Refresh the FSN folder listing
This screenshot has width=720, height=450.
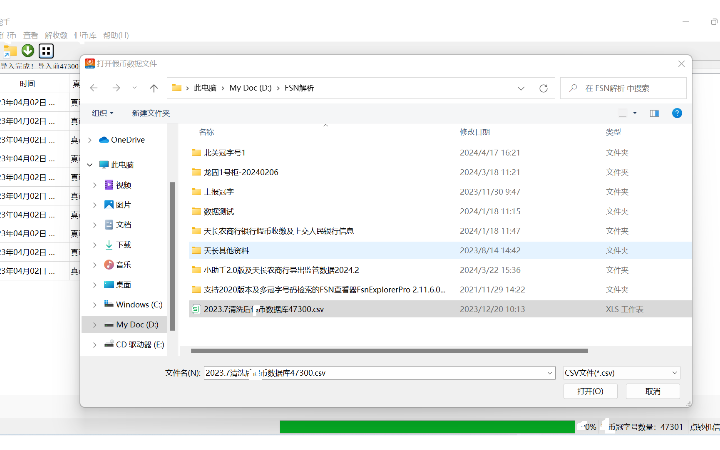coord(543,88)
